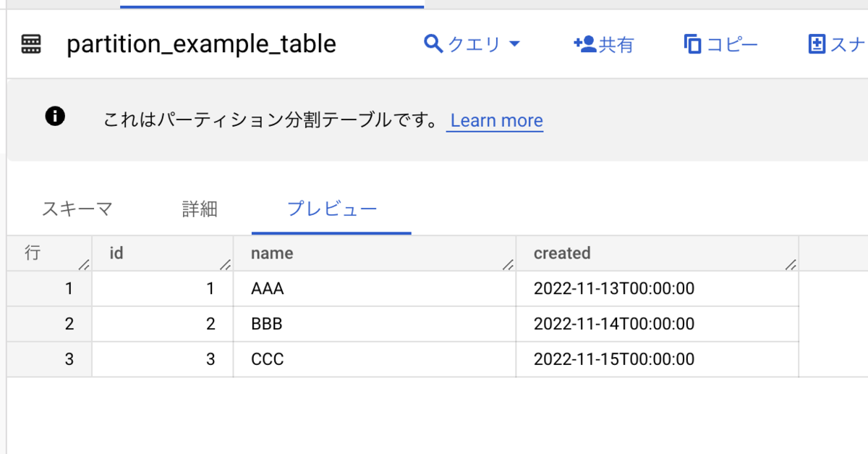Click the table icon beside partition_example_table
This screenshot has height=454, width=868.
point(31,45)
